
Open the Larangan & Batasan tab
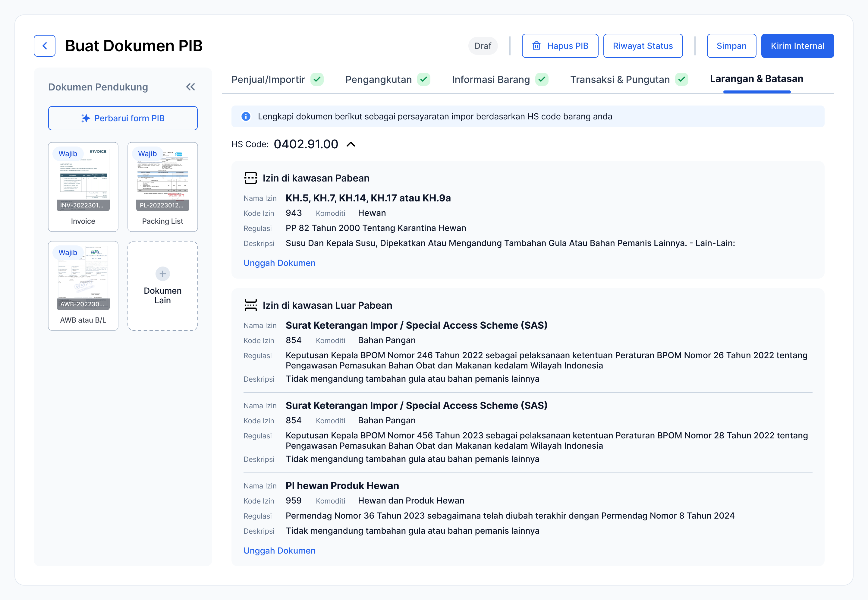[x=756, y=79]
